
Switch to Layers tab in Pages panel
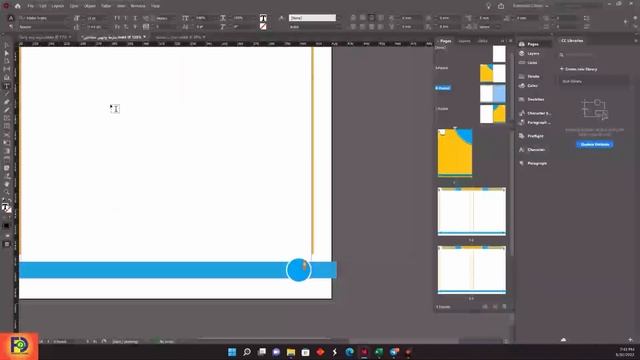click(x=464, y=41)
